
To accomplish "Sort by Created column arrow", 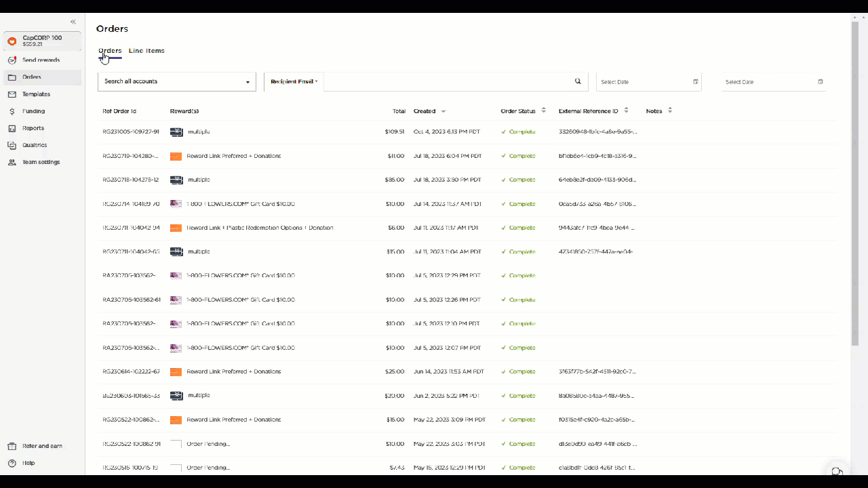I will 443,111.
